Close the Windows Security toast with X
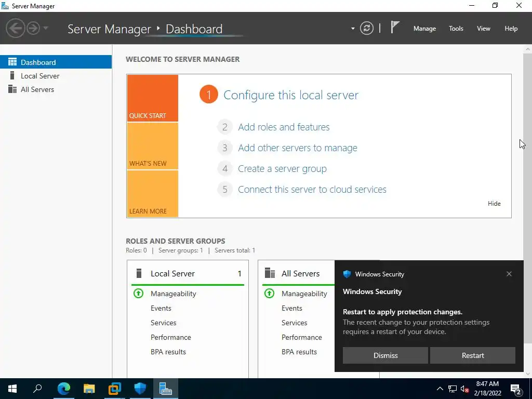Viewport: 532px width, 399px height. point(509,274)
